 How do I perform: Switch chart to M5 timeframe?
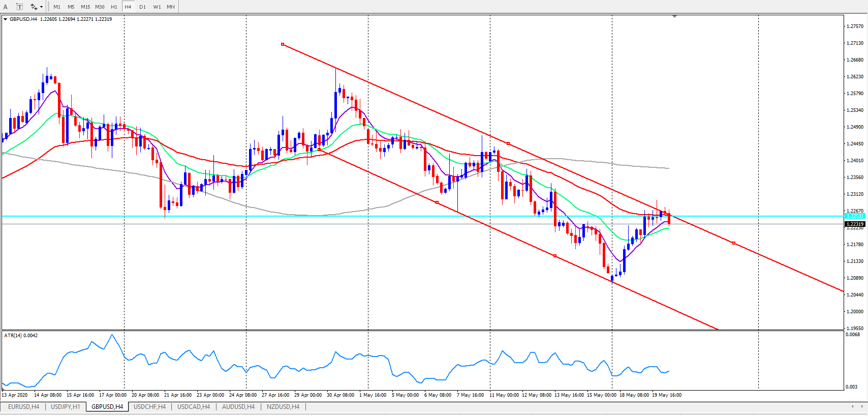(x=71, y=7)
